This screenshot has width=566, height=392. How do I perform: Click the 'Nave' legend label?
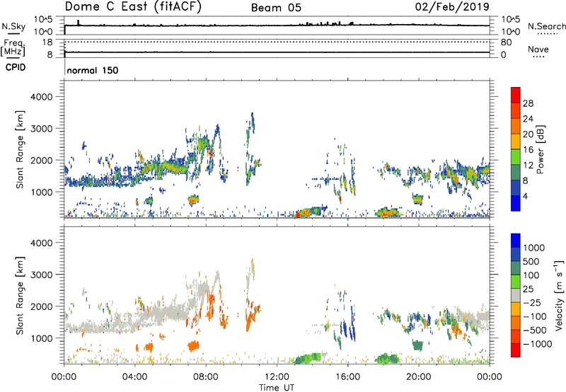[538, 49]
